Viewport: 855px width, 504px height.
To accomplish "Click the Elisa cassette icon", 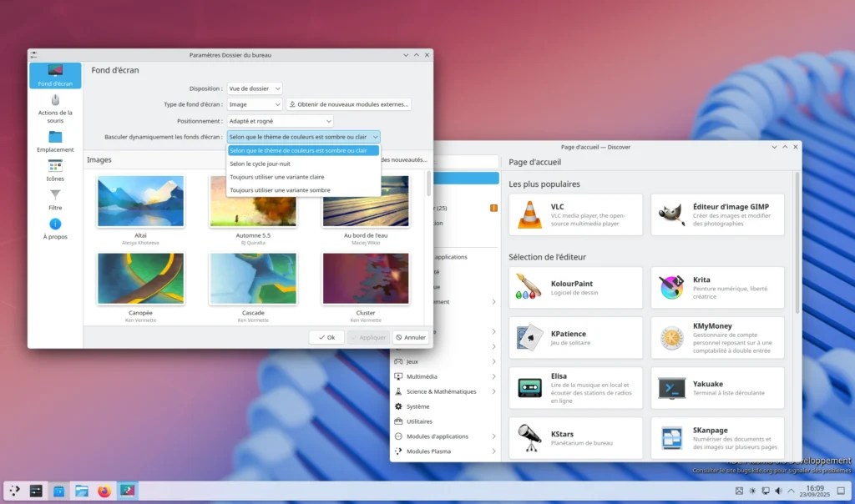I will (x=529, y=388).
